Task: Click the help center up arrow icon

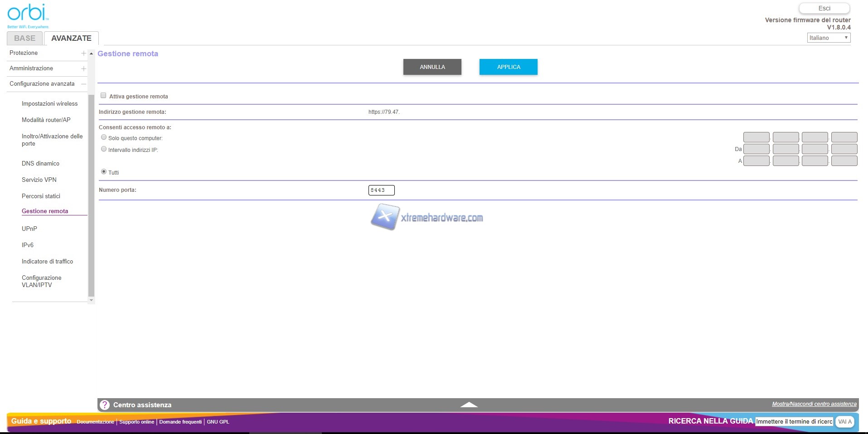Action: pos(469,405)
